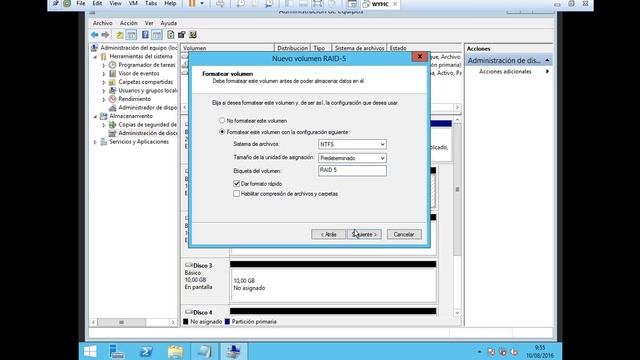
Task: Click the Partición primaria legend blue swatch
Action: point(227,322)
